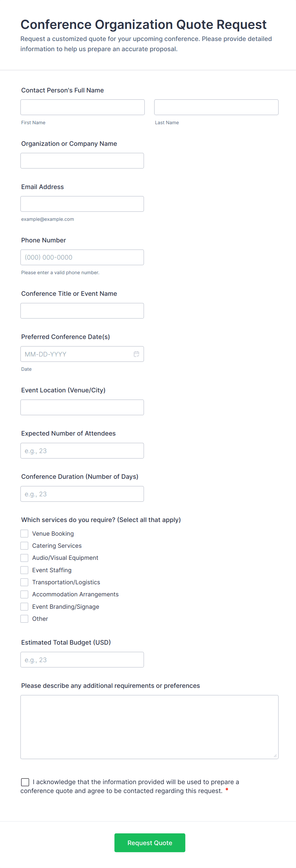Tick Event Branding/Signage option
The image size is (296, 868).
coord(24,607)
